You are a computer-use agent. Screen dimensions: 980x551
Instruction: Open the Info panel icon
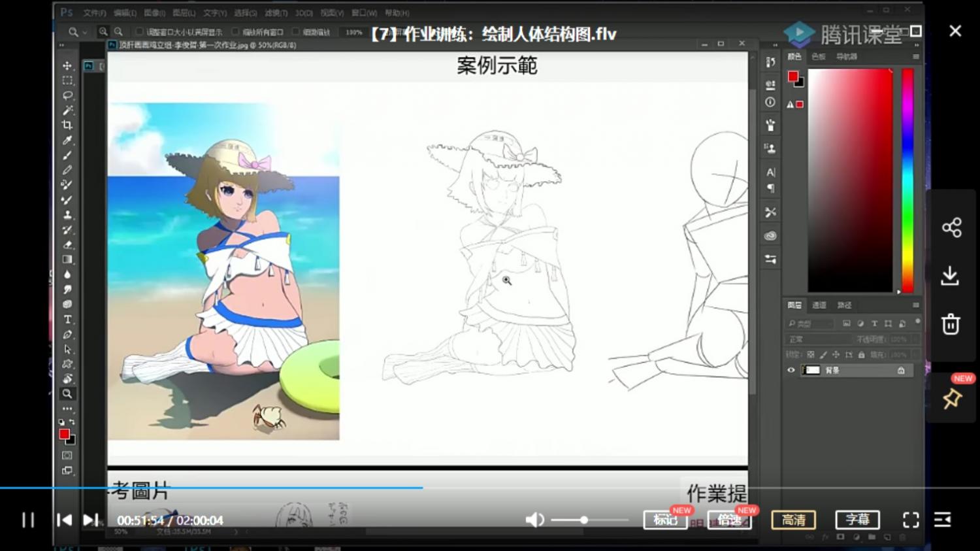click(770, 102)
